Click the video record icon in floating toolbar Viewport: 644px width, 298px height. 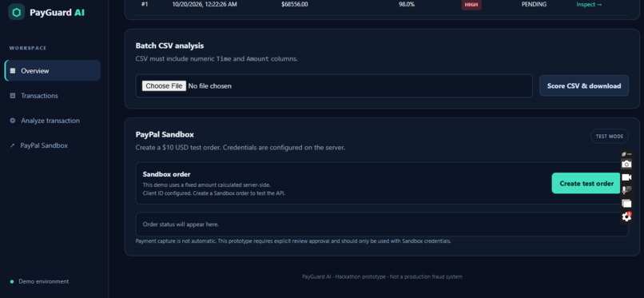(626, 177)
